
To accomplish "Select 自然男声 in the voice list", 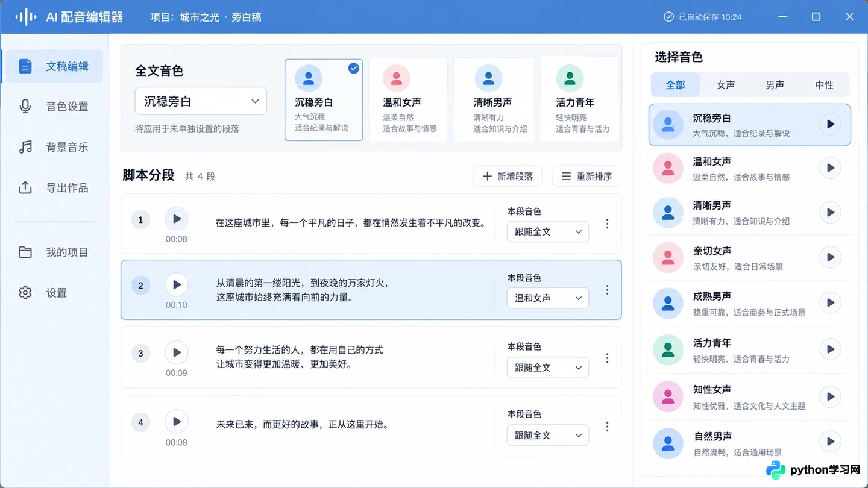I will tap(749, 443).
